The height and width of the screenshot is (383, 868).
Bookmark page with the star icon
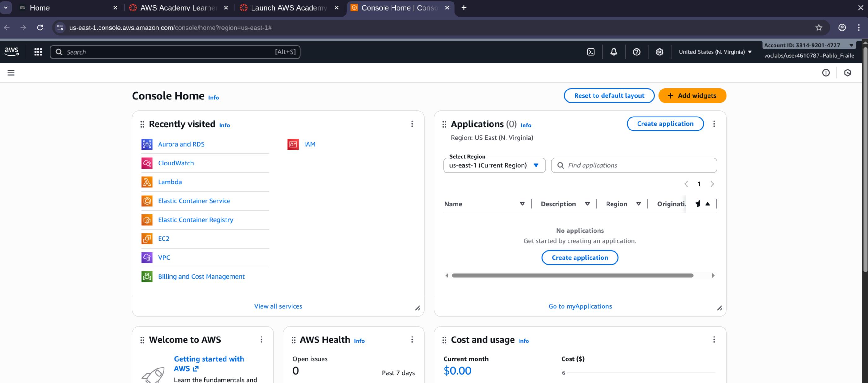tap(818, 28)
